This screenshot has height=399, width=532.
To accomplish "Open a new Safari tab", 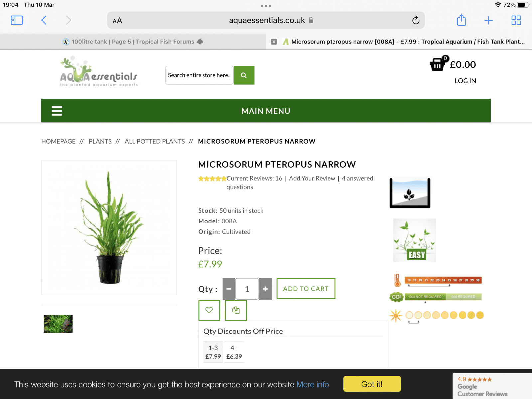I will coord(488,20).
